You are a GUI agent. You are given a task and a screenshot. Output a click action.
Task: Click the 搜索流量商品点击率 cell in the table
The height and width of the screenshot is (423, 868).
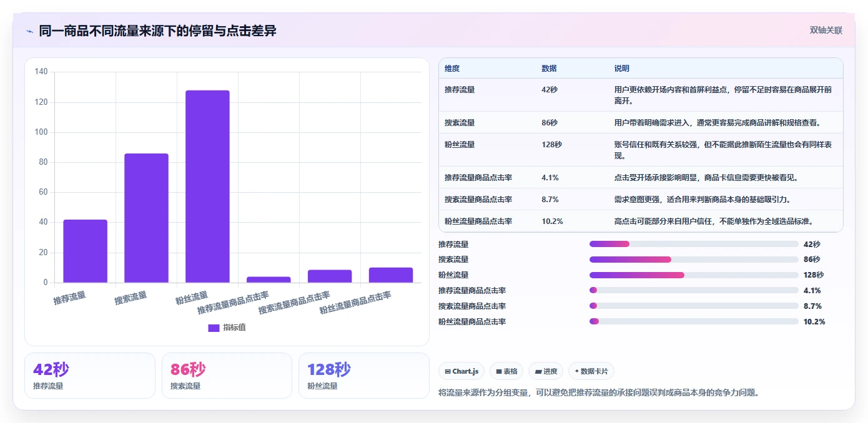pos(478,200)
